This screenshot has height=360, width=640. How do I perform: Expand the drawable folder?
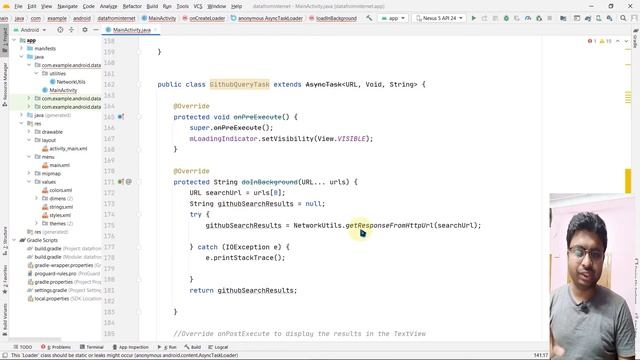click(29, 132)
